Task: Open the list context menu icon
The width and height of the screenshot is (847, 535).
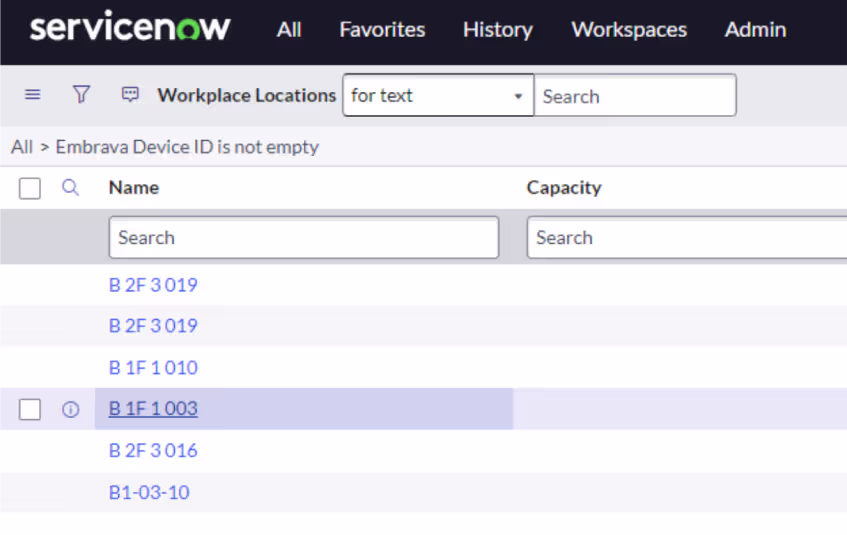Action: [32, 95]
